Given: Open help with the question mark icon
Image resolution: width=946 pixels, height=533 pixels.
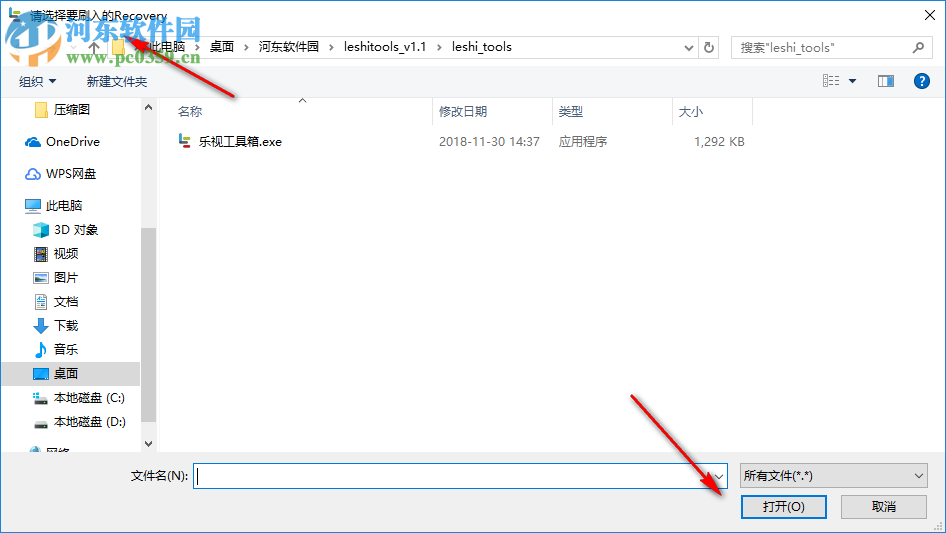Looking at the screenshot, I should click(x=921, y=81).
